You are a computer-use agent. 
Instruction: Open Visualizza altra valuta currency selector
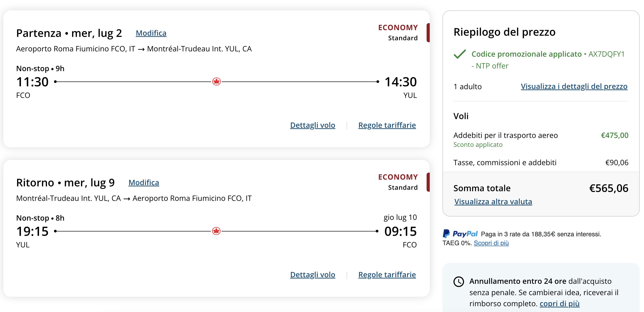coord(493,202)
